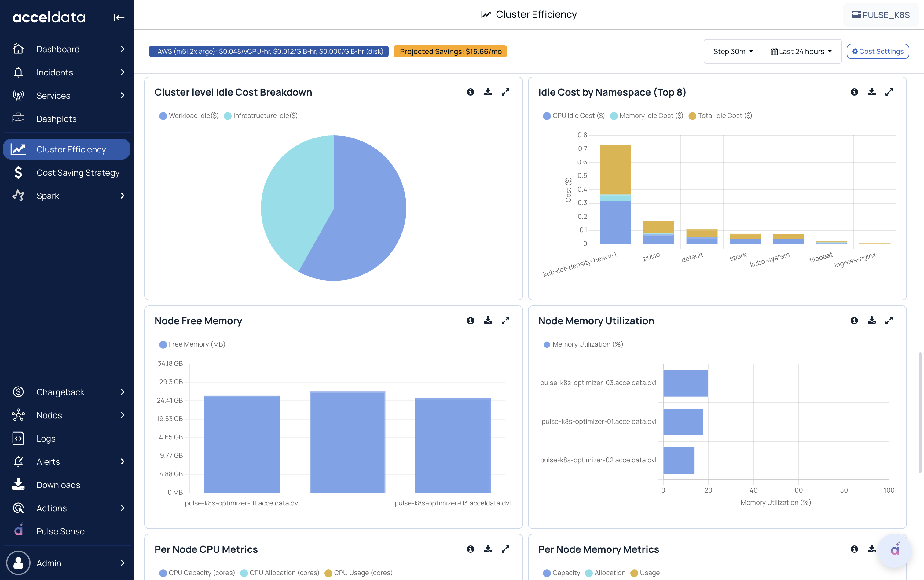This screenshot has height=580, width=924.
Task: Click the kubelet-density-heavy-1 bar in namespace chart
Action: tap(615, 194)
